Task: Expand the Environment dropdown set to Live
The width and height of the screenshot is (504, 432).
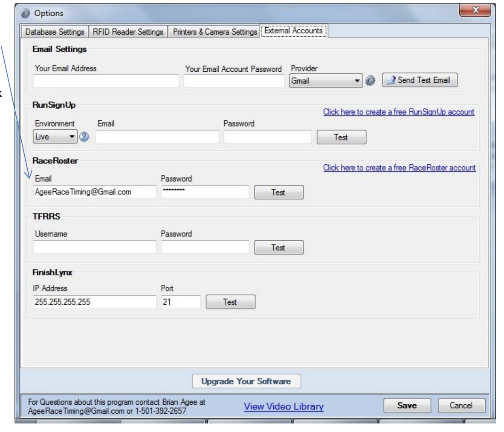Action: (55, 137)
